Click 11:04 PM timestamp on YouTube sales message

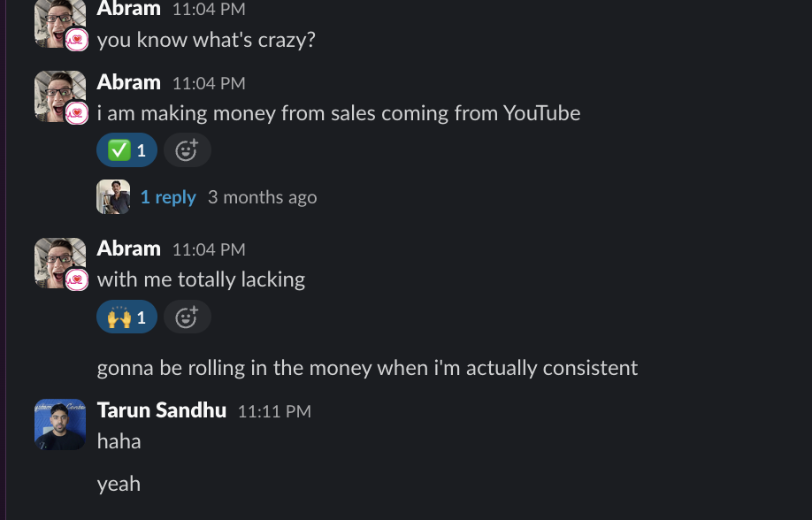point(209,83)
